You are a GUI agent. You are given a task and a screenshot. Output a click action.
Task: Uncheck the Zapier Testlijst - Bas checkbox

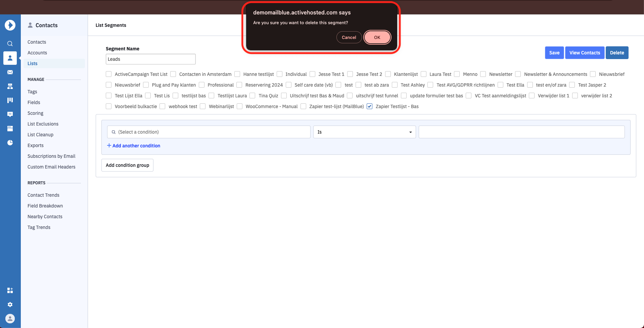click(369, 106)
